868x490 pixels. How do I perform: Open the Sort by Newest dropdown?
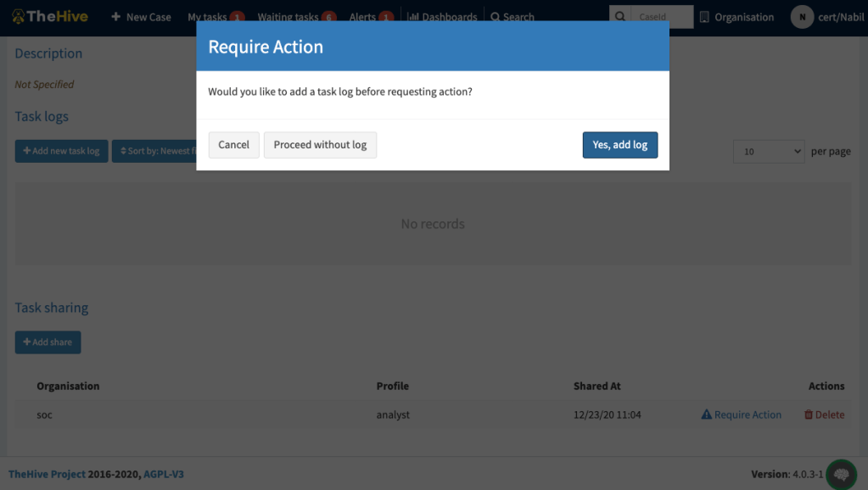click(x=156, y=151)
